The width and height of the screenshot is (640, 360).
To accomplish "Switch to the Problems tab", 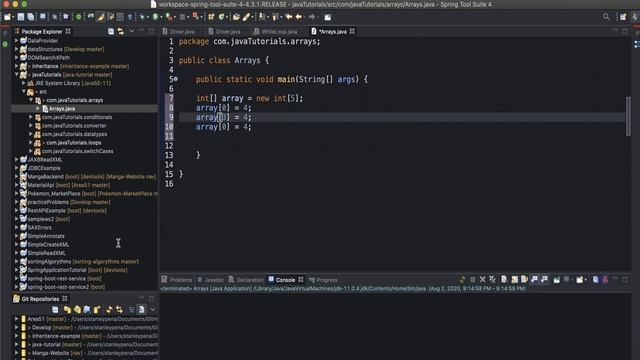I will pyautogui.click(x=177, y=280).
